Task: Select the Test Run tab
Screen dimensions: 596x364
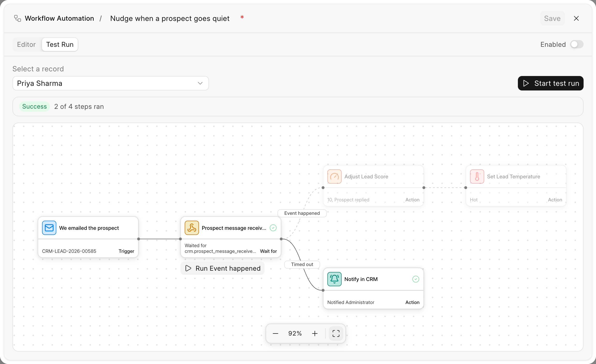Action: click(x=60, y=44)
